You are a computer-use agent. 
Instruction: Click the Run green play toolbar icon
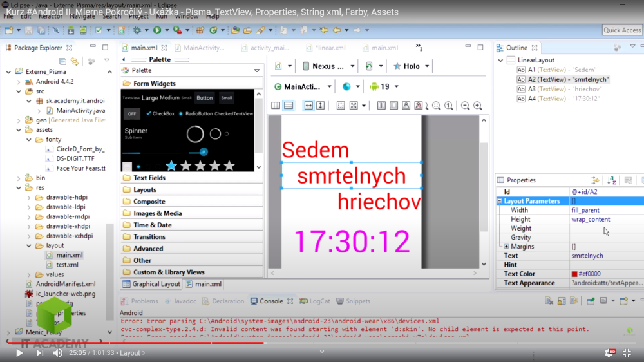[x=156, y=30]
